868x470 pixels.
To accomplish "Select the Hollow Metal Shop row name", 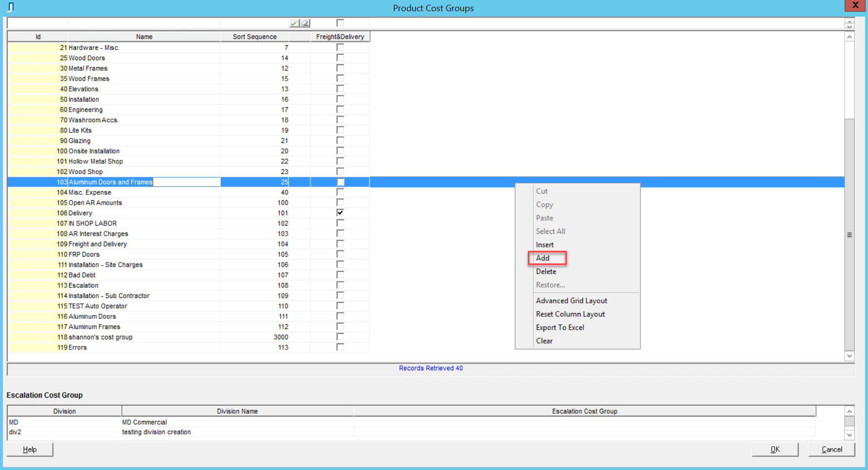I will pos(95,161).
